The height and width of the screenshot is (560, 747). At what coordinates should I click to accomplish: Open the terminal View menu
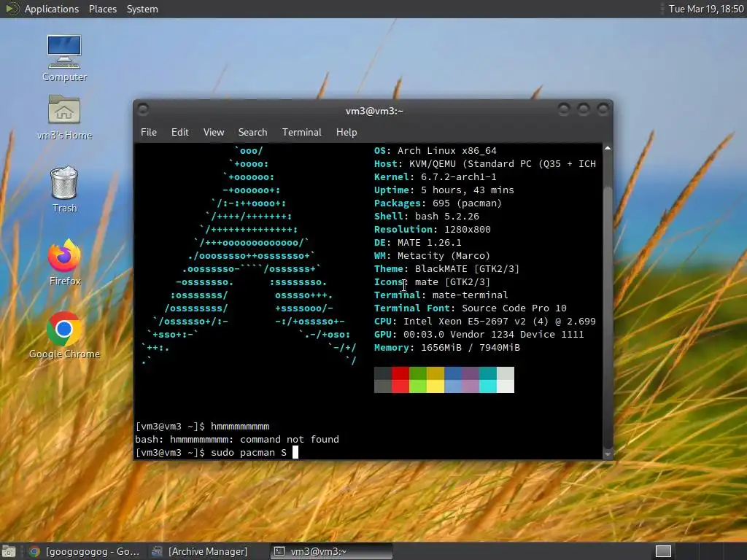(214, 133)
